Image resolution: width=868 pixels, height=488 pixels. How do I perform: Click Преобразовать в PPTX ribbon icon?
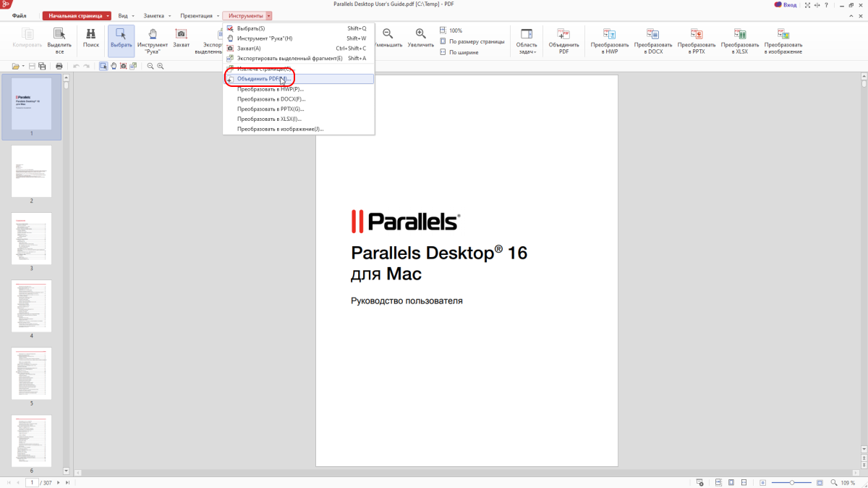click(x=697, y=34)
